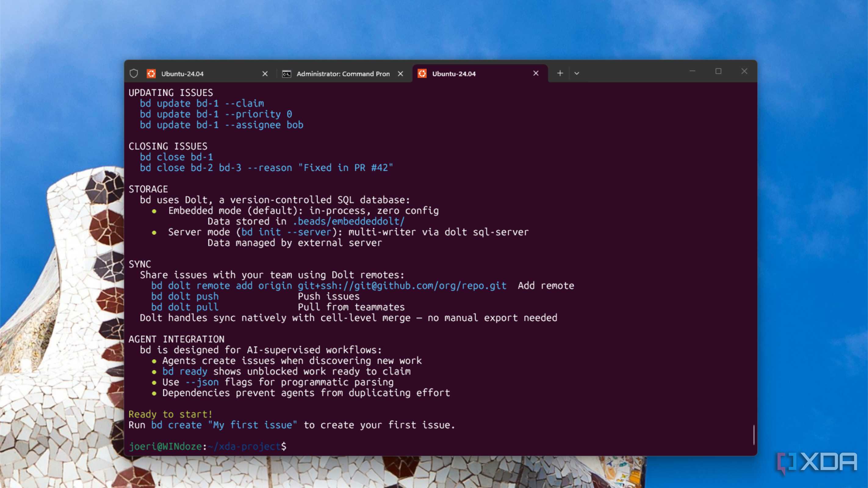The height and width of the screenshot is (488, 868).
Task: Click "Data managed by external server" line
Action: point(295,243)
